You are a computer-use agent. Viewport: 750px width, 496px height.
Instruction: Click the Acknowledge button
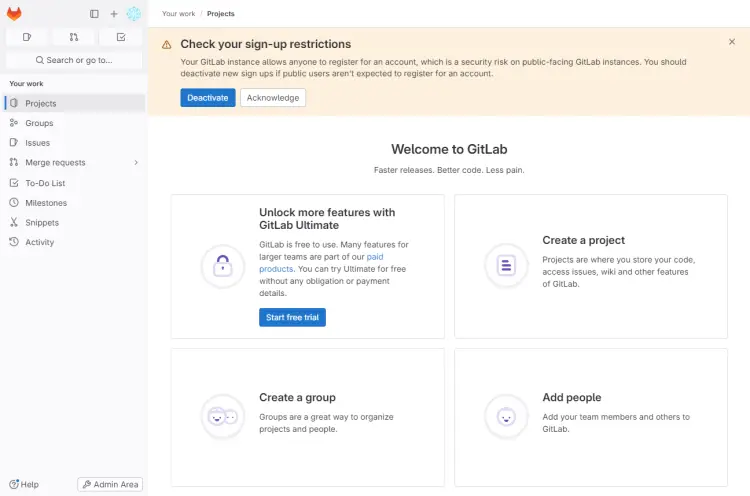click(273, 98)
